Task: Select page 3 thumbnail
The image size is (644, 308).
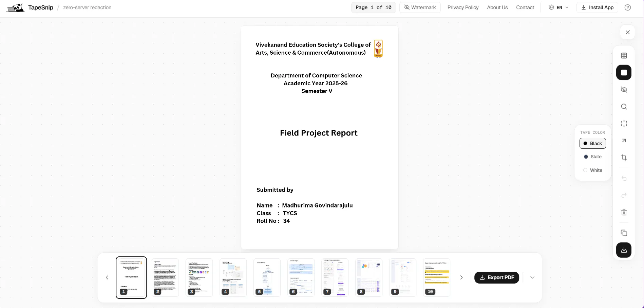Action: point(199,277)
